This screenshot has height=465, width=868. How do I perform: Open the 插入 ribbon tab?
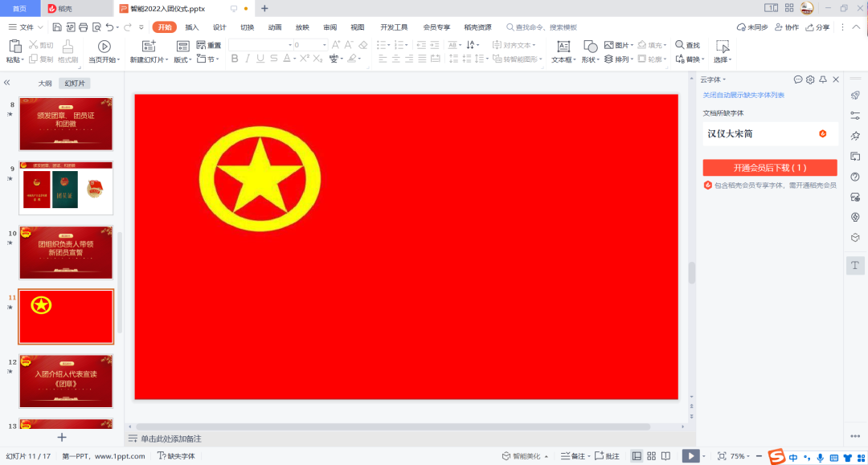pyautogui.click(x=192, y=27)
